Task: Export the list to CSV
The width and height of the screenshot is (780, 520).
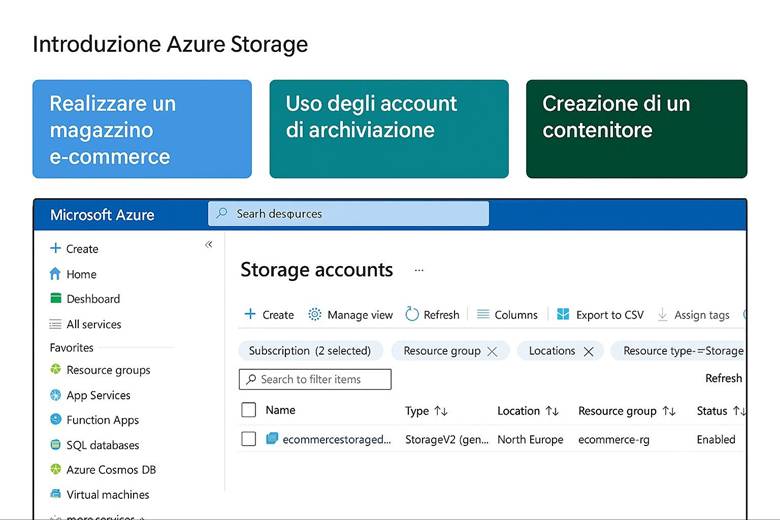Action: pyautogui.click(x=600, y=314)
